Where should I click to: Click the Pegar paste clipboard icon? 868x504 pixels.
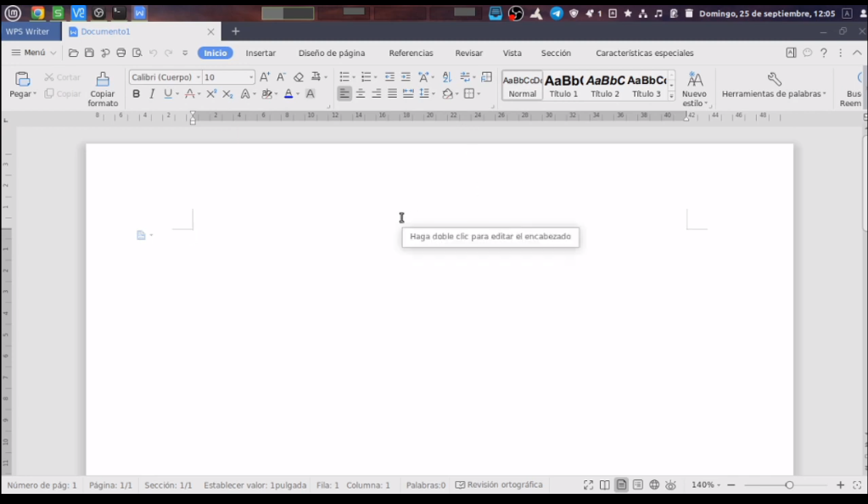click(22, 79)
